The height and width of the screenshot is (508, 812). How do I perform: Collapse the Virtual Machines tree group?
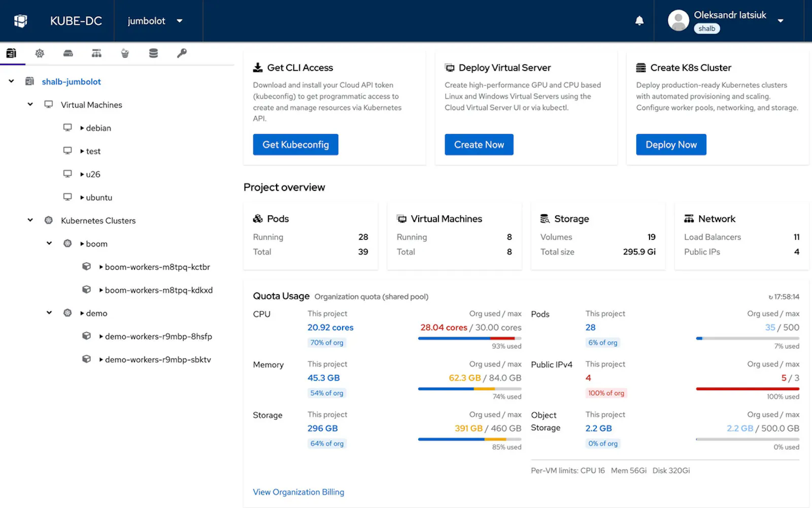[x=30, y=105]
